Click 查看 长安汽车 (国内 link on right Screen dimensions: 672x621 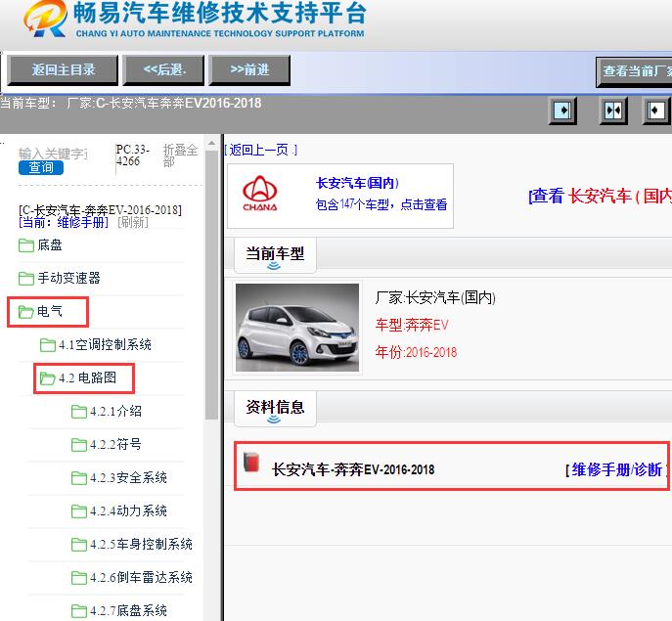click(x=600, y=197)
